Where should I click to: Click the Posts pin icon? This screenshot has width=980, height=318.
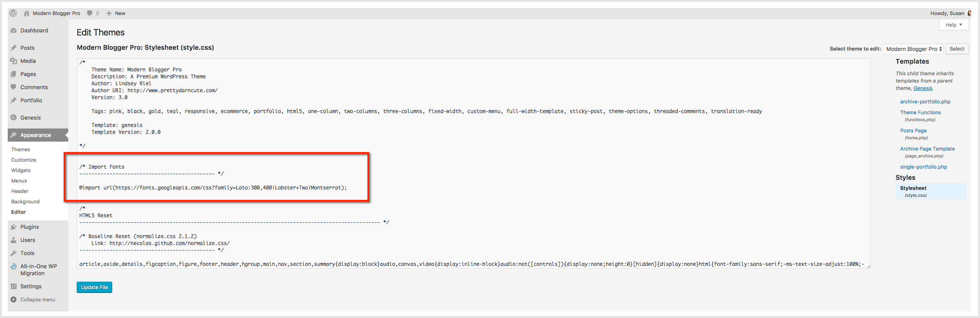coord(14,48)
